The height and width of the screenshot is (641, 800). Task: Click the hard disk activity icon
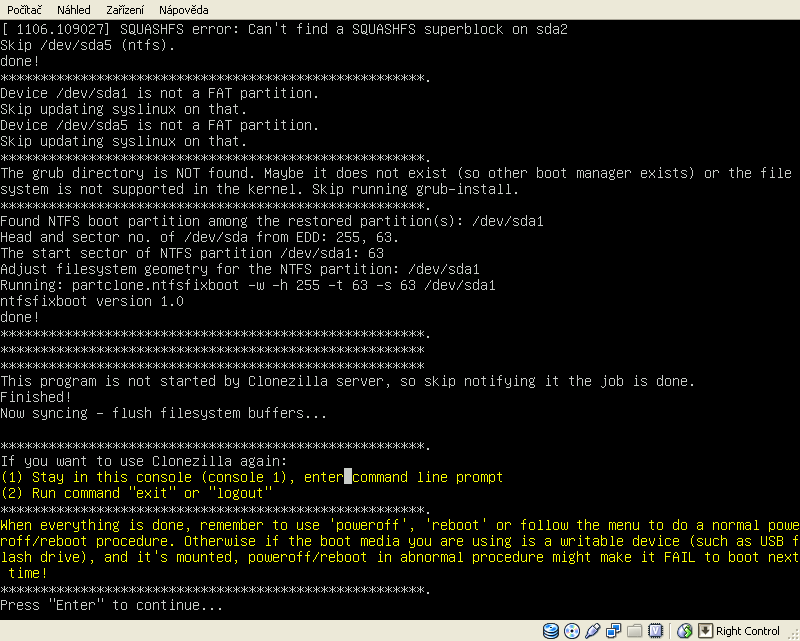click(x=551, y=631)
